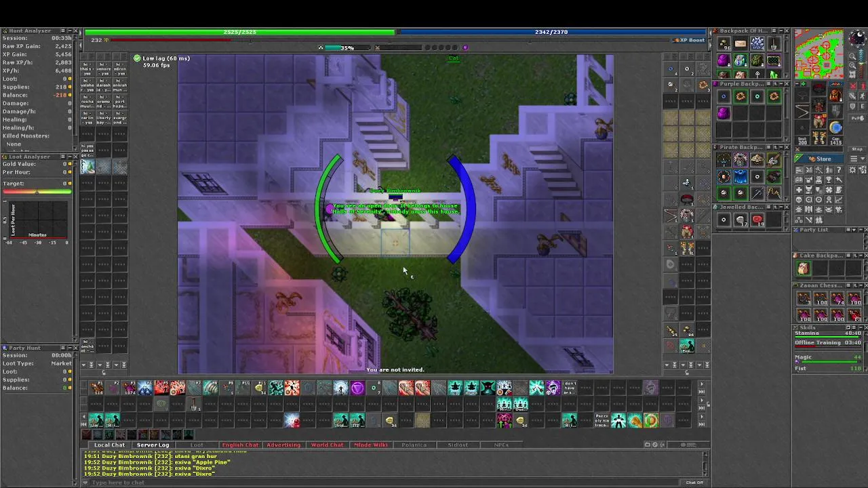The width and height of the screenshot is (868, 488).
Task: Click the green health bar at top
Action: point(239,32)
